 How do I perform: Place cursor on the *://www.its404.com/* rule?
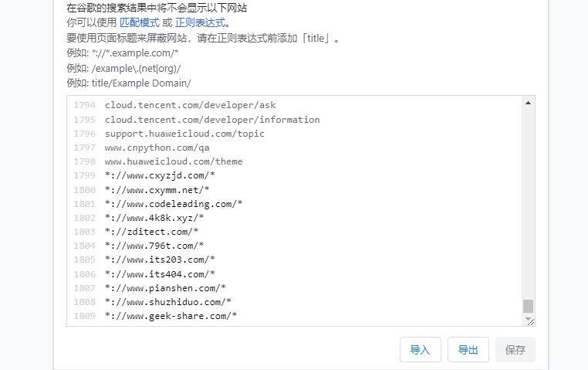pos(160,274)
